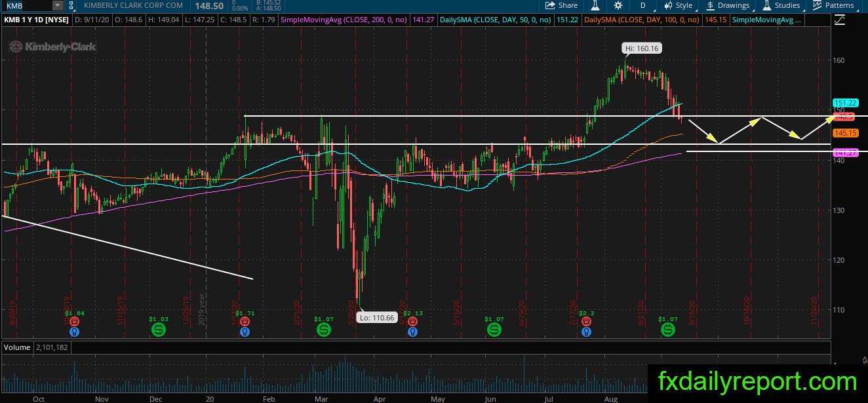Click the $1.07 dividend icon in June

point(494,331)
